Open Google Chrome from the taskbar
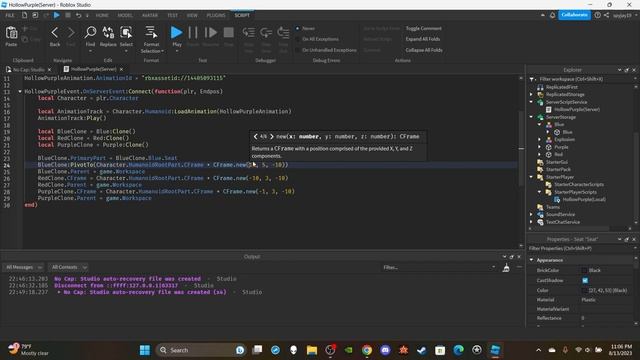The height and width of the screenshot is (360, 640). point(367,350)
